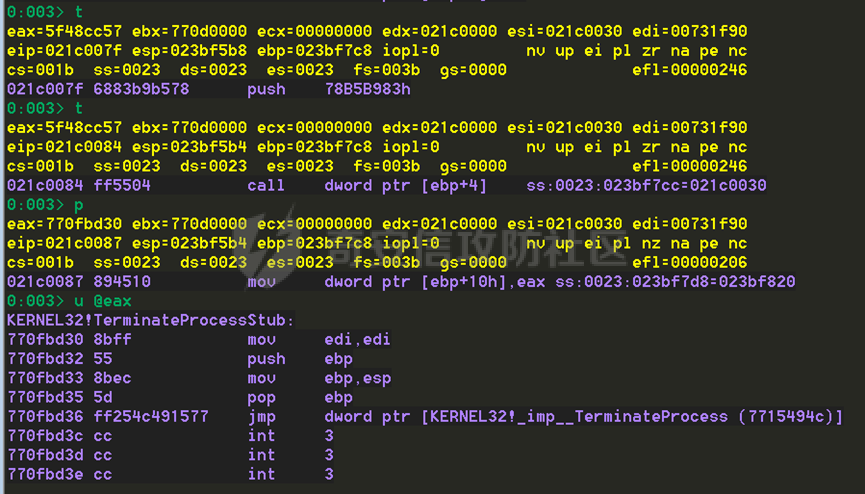
Task: Click the mov dword ptr [ebp+10h],eax line
Action: 401,281
